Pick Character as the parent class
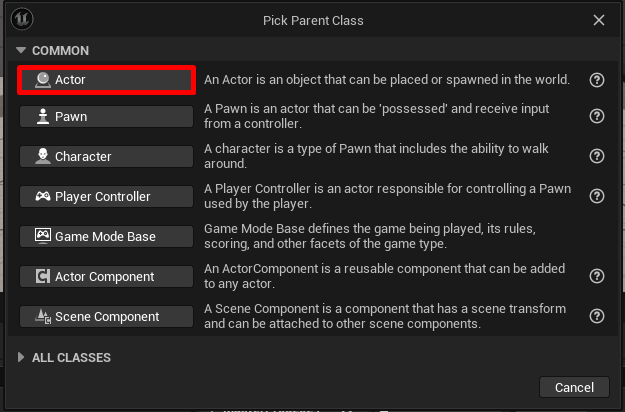The height and width of the screenshot is (412, 625). click(106, 156)
